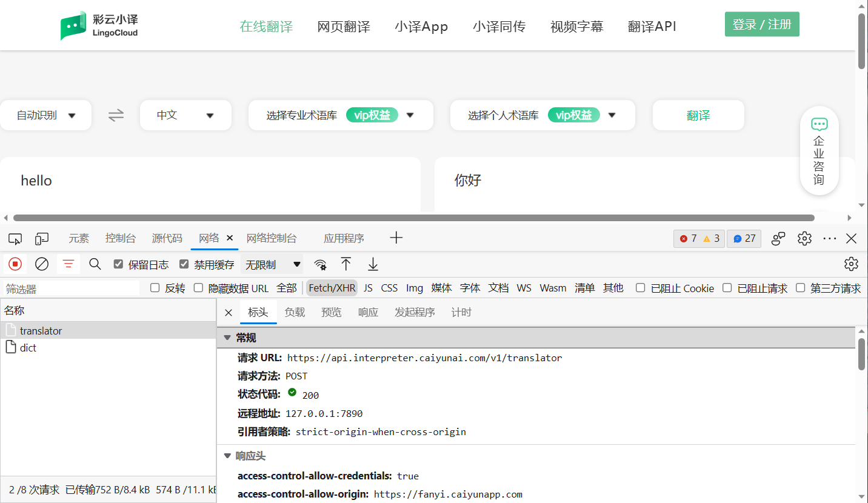The width and height of the screenshot is (868, 503).
Task: Close the 网络 tab with its X
Action: [x=230, y=238]
